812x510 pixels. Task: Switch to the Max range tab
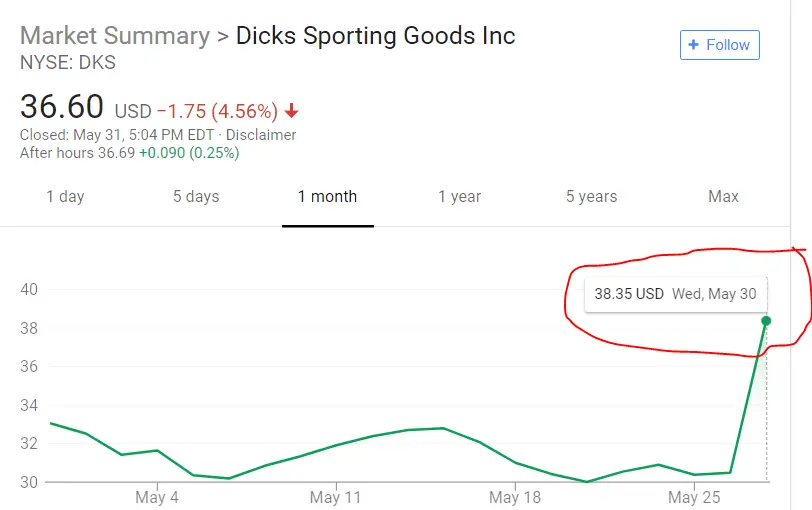[x=723, y=196]
